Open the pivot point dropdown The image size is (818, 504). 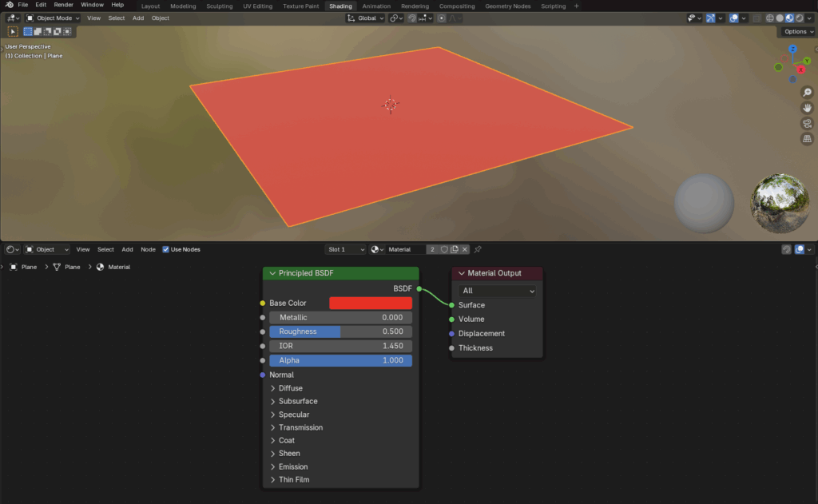(x=396, y=18)
